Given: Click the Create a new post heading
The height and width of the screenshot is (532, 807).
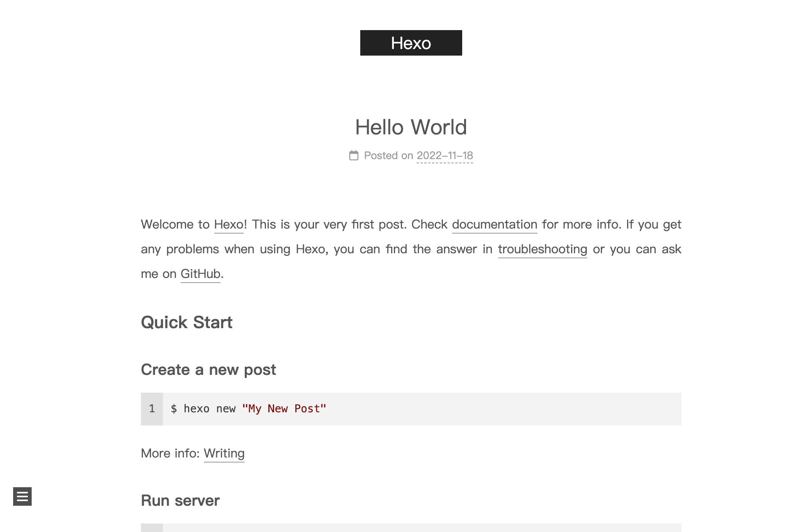Looking at the screenshot, I should click(209, 369).
